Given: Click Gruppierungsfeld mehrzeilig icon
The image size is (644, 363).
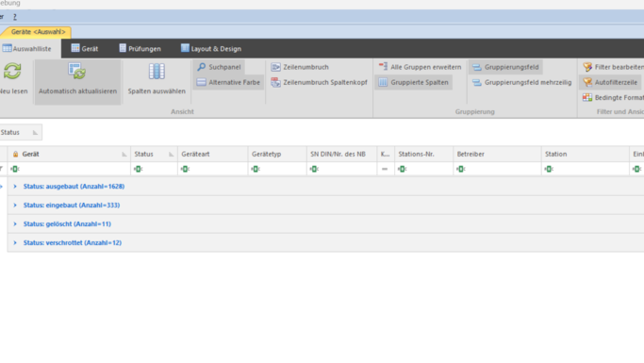Looking at the screenshot, I should (476, 82).
